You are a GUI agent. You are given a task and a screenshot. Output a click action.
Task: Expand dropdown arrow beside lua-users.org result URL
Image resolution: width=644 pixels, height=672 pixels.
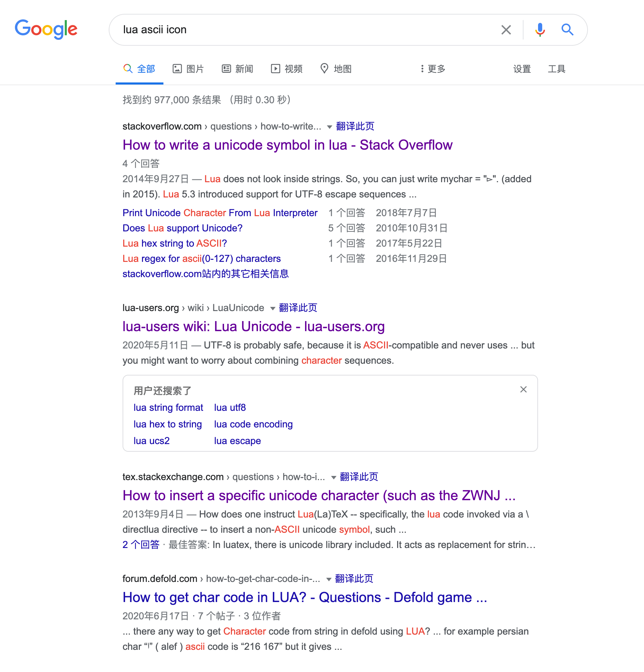(272, 309)
